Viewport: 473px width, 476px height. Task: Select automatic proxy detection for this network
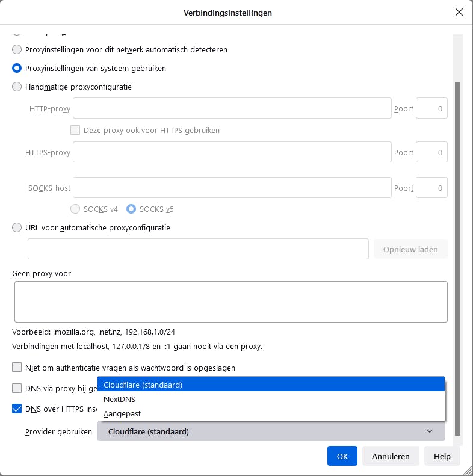17,49
